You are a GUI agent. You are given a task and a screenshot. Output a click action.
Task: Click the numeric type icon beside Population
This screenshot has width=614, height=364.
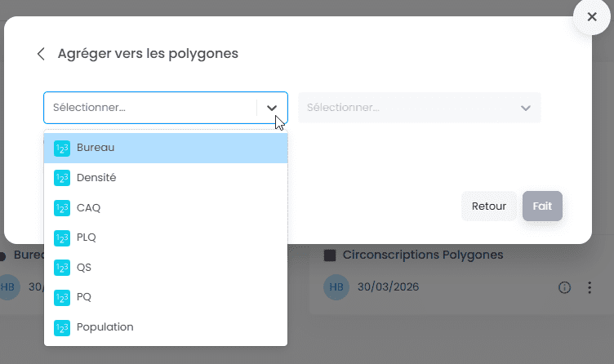click(x=62, y=327)
